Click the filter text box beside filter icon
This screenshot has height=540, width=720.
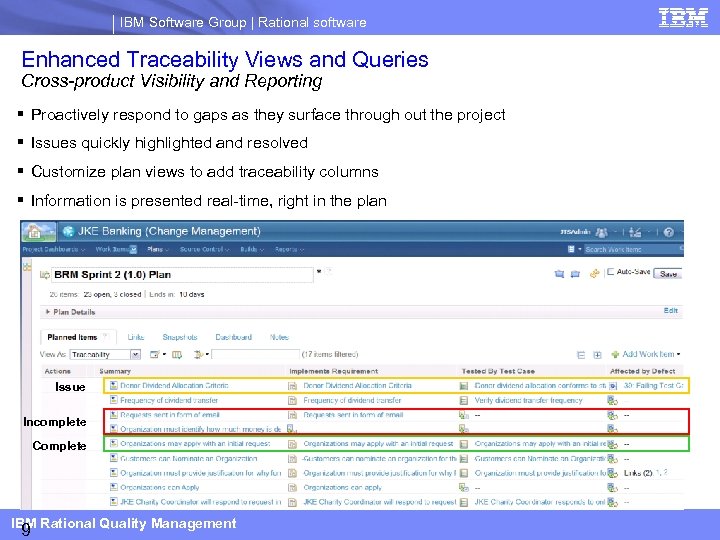click(255, 354)
